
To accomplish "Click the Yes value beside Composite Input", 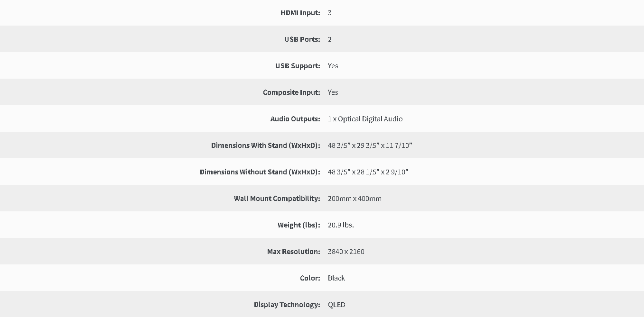I will click(x=333, y=92).
